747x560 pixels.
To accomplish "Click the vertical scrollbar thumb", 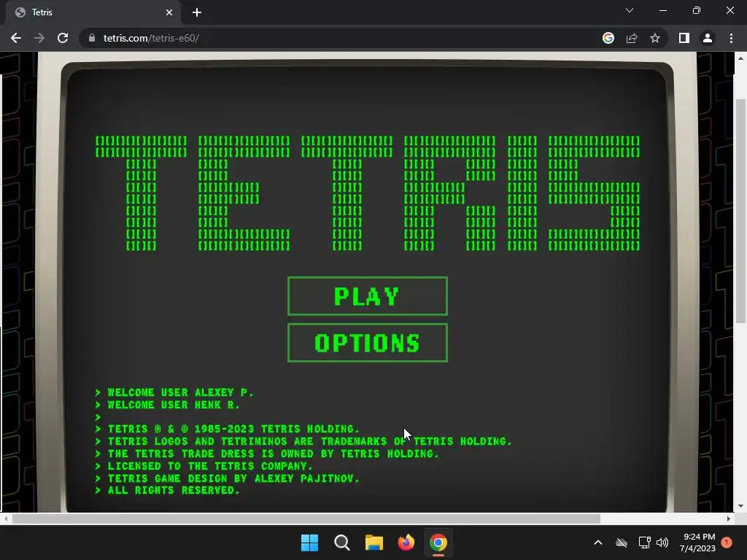I will pos(740,211).
